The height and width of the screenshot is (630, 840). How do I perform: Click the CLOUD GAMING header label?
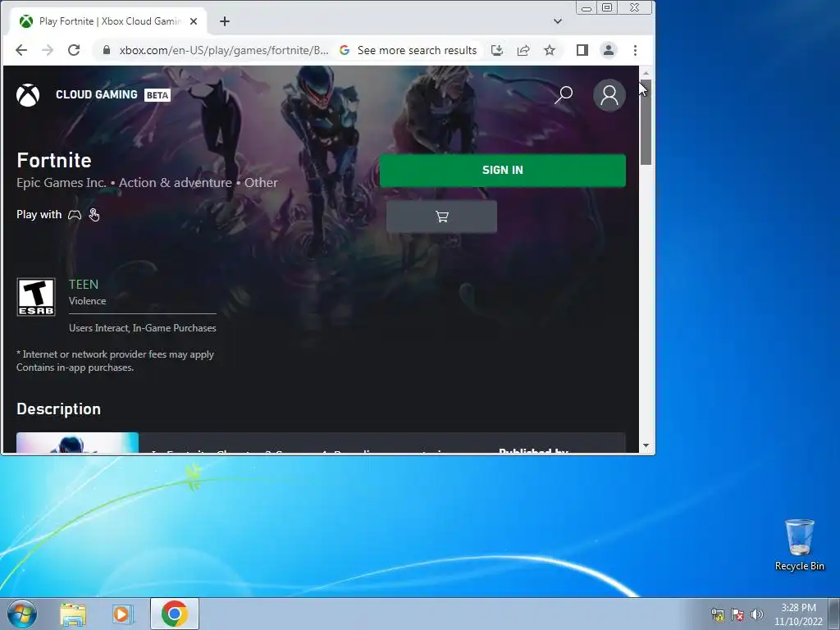(97, 95)
